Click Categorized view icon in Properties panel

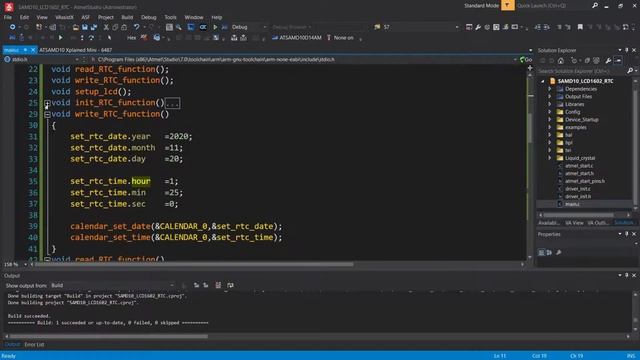pyautogui.click(x=541, y=253)
